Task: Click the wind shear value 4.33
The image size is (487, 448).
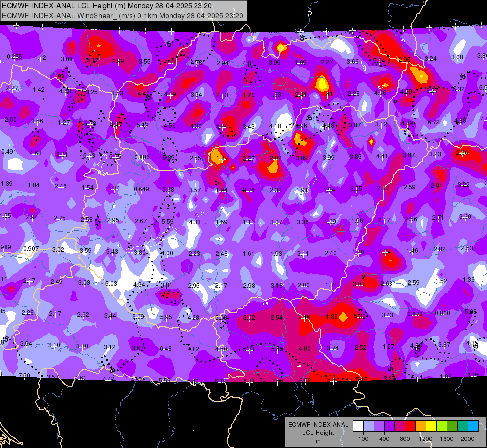Action: click(x=195, y=222)
